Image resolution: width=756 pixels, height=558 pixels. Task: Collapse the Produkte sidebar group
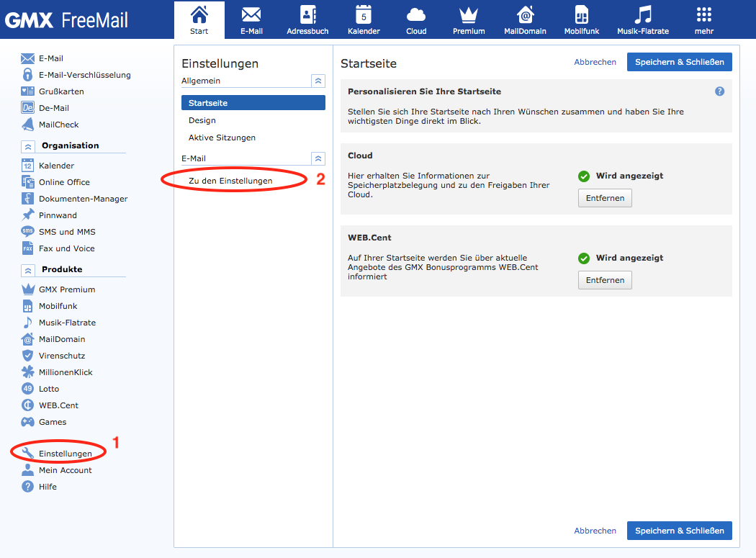pos(28,270)
